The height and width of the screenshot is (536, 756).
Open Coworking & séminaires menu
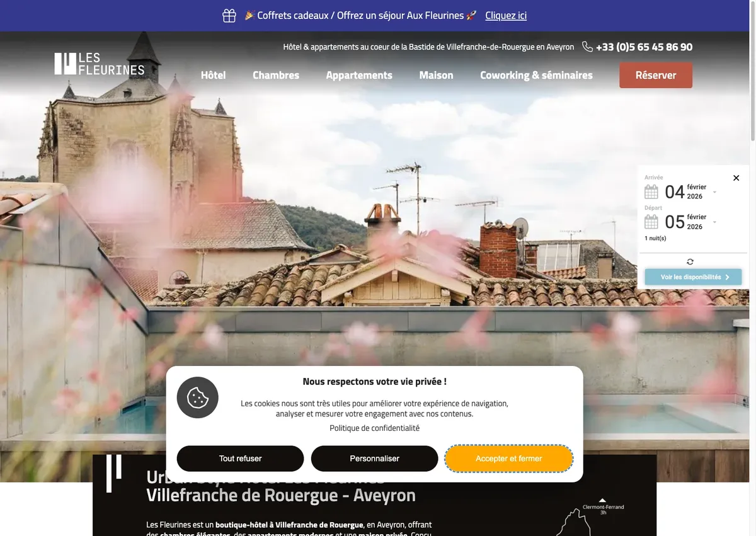[536, 75]
